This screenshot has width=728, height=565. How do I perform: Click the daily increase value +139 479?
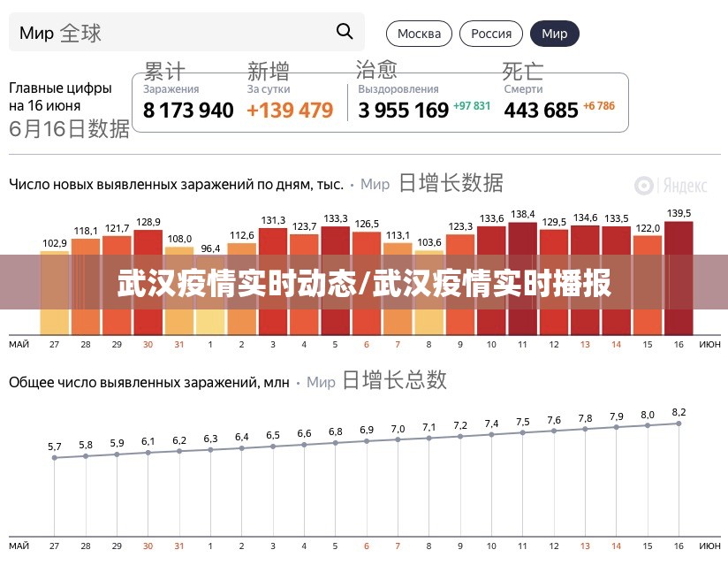(290, 111)
